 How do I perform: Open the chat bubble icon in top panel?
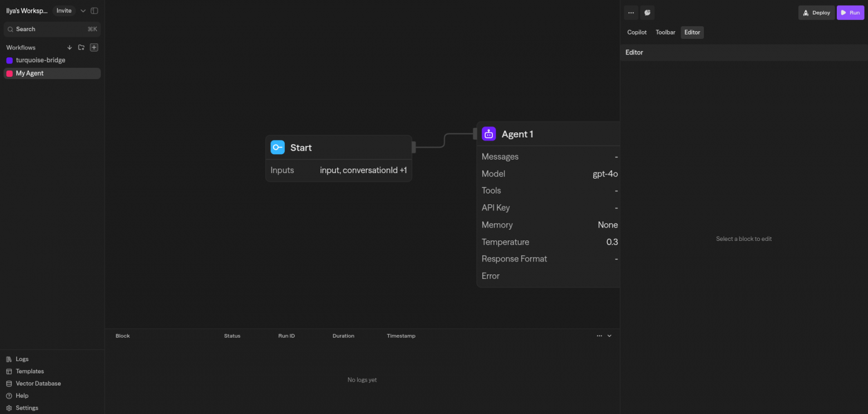pos(647,13)
